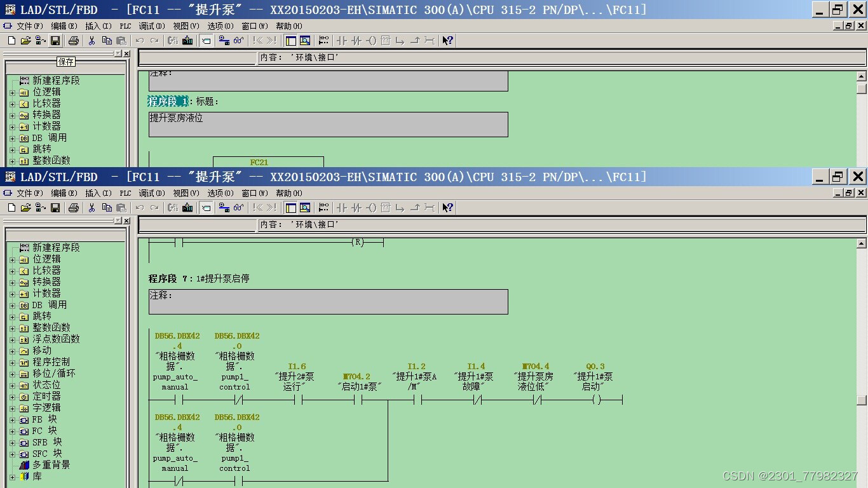
Task: Expand DB 调用 in the top window tree
Action: pos(12,138)
